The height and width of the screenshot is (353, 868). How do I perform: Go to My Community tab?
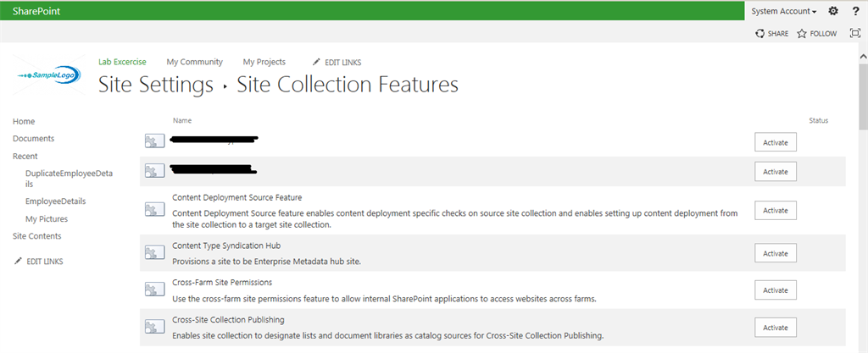(194, 62)
